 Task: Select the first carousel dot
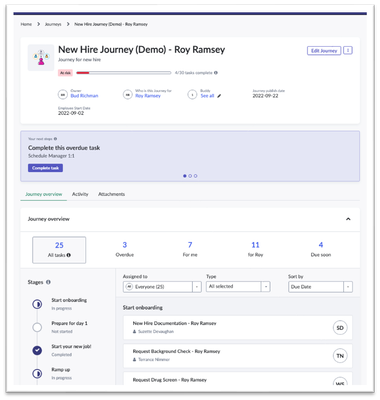(x=185, y=176)
